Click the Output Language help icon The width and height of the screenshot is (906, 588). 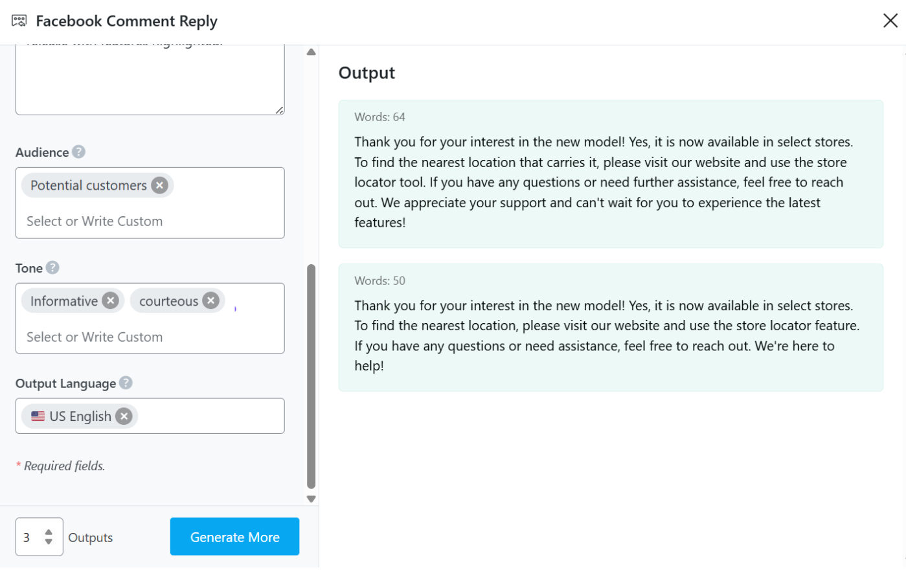(126, 383)
